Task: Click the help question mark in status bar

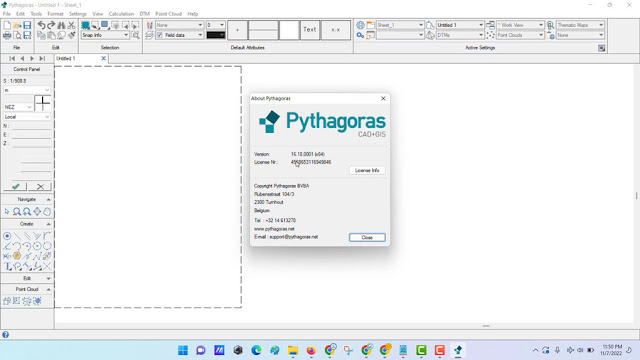Action: tap(5, 335)
